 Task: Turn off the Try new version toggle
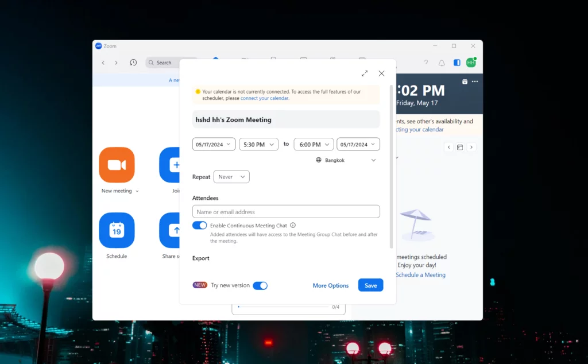point(260,285)
